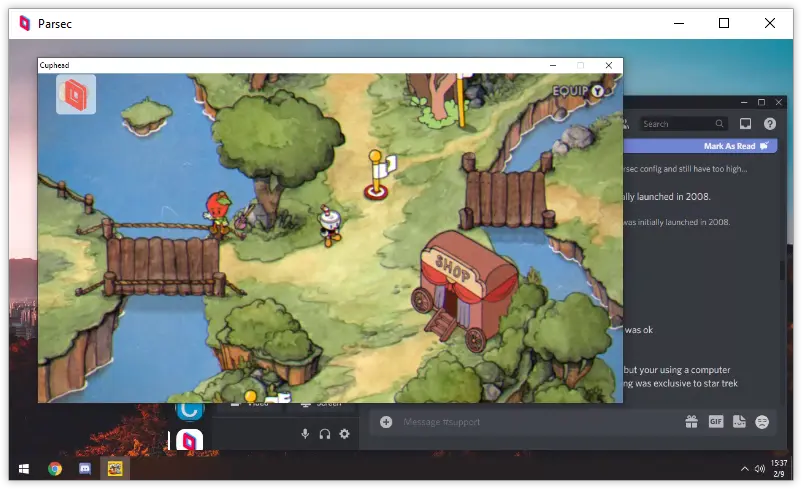Mute the Discord microphone

click(x=305, y=434)
